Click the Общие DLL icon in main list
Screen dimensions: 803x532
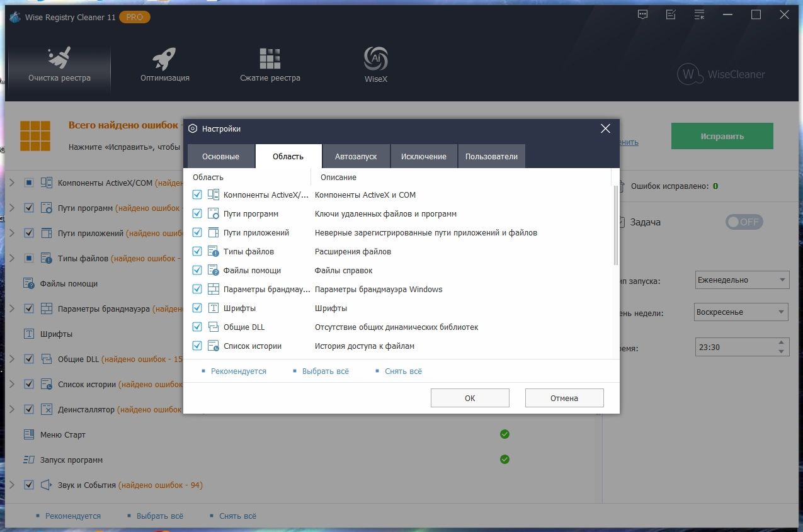tap(47, 359)
